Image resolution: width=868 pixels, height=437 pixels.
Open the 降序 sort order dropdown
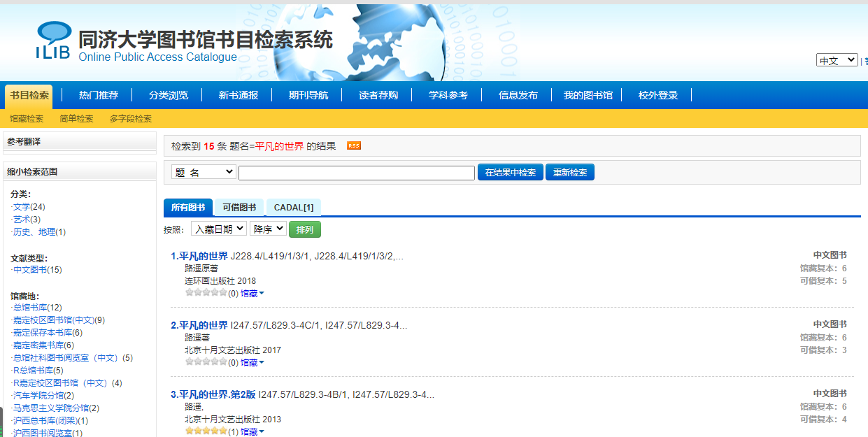[x=268, y=229]
